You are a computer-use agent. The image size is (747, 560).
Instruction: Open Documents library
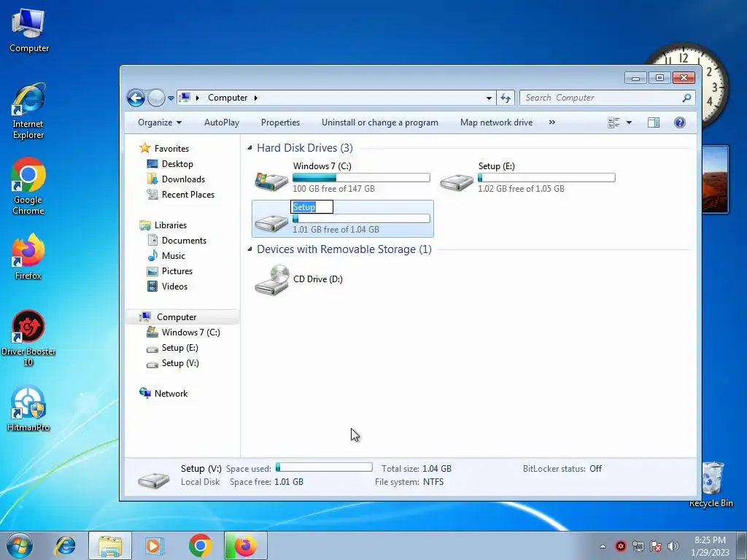[184, 241]
